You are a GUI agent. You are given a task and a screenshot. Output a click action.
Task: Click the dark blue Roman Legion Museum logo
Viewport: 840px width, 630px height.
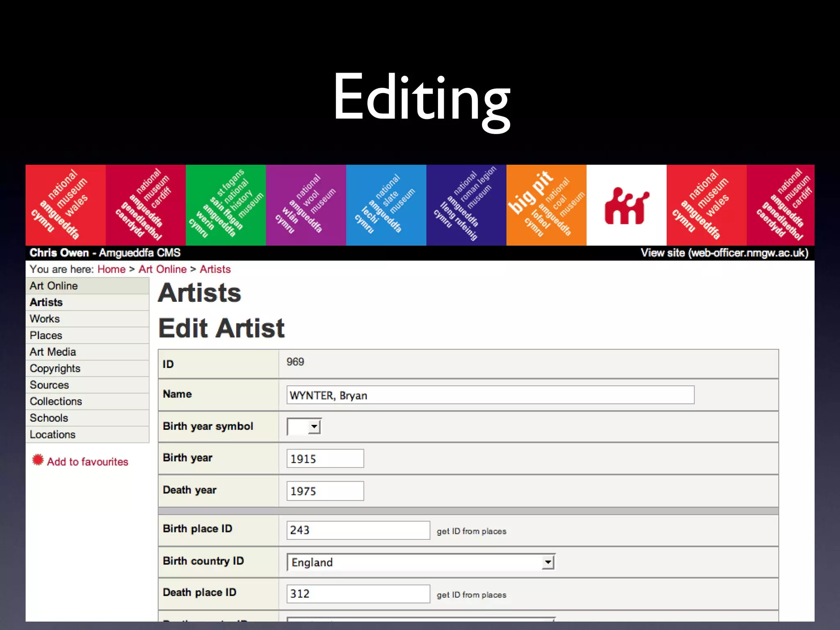466,205
